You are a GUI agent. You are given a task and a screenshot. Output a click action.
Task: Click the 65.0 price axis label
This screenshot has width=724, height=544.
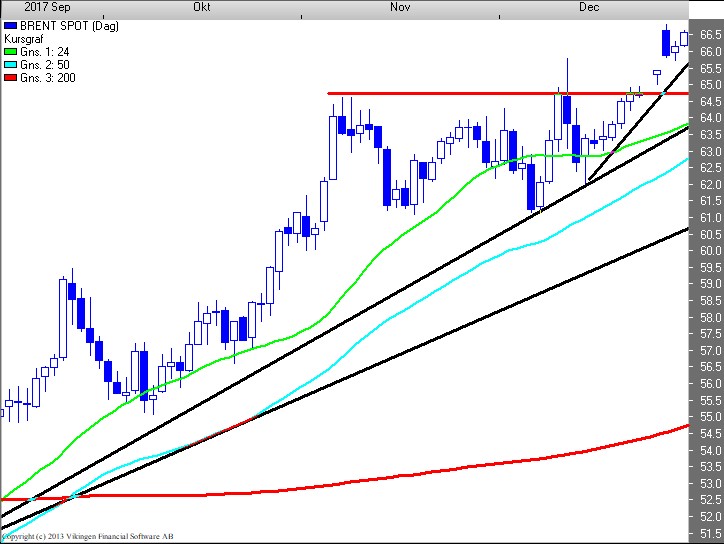pyautogui.click(x=710, y=85)
